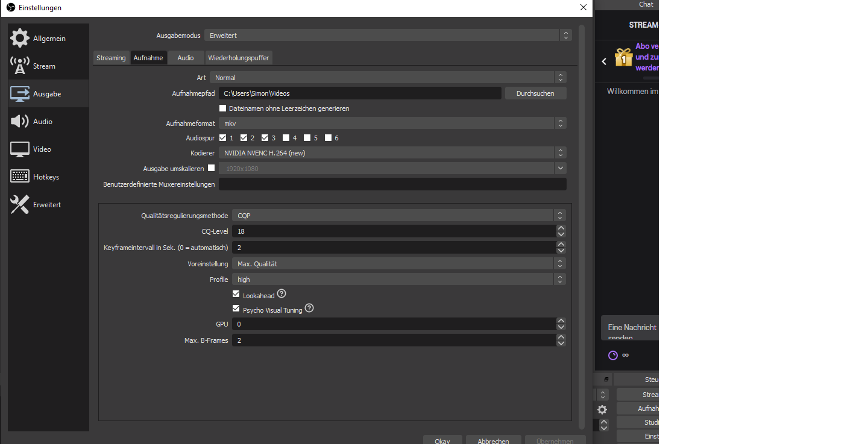Select the Stream antenna icon
This screenshot has height=444, width=868.
20,66
